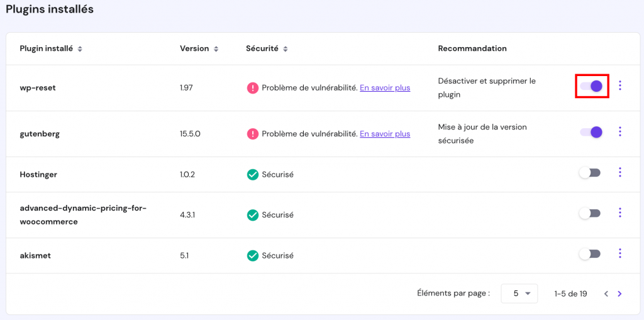
Task: Open three-dot menu for advanced-dynamic-pricing-for-woocommerce
Action: [x=620, y=213]
